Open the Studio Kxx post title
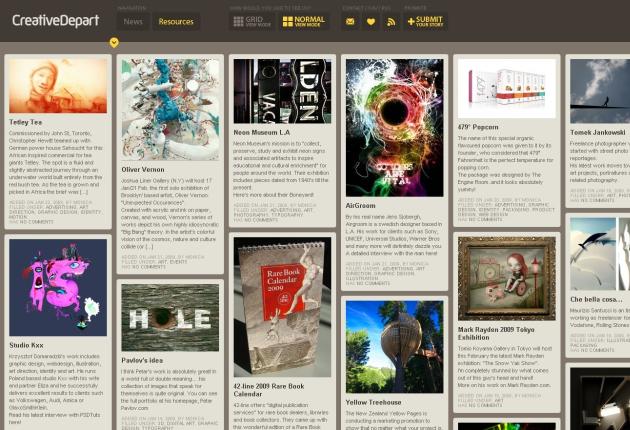The width and height of the screenshot is (630, 430). point(26,345)
